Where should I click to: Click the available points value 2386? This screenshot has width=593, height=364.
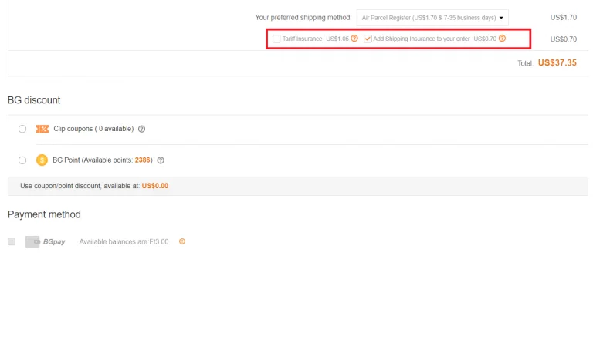[143, 160]
